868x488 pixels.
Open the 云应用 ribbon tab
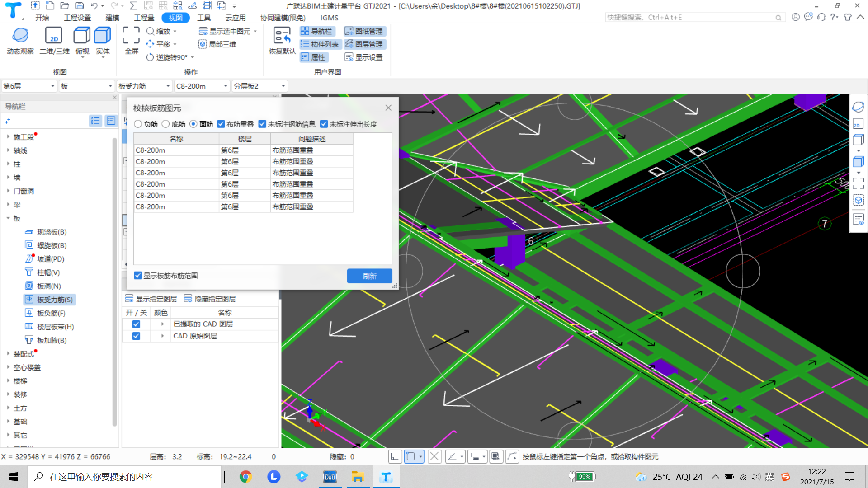pyautogui.click(x=236, y=18)
